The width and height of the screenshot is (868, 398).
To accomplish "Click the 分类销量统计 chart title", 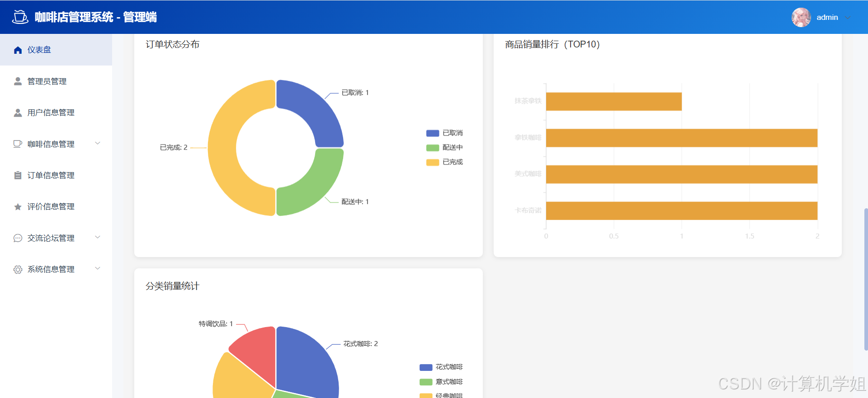I will tap(172, 286).
